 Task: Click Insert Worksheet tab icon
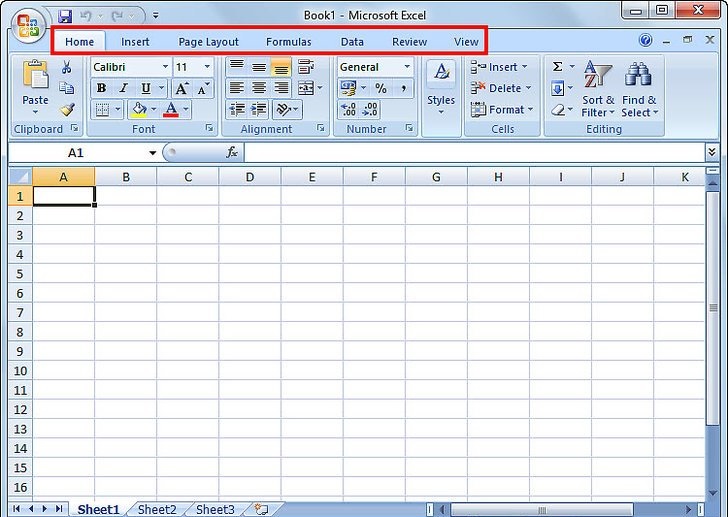(x=262, y=509)
